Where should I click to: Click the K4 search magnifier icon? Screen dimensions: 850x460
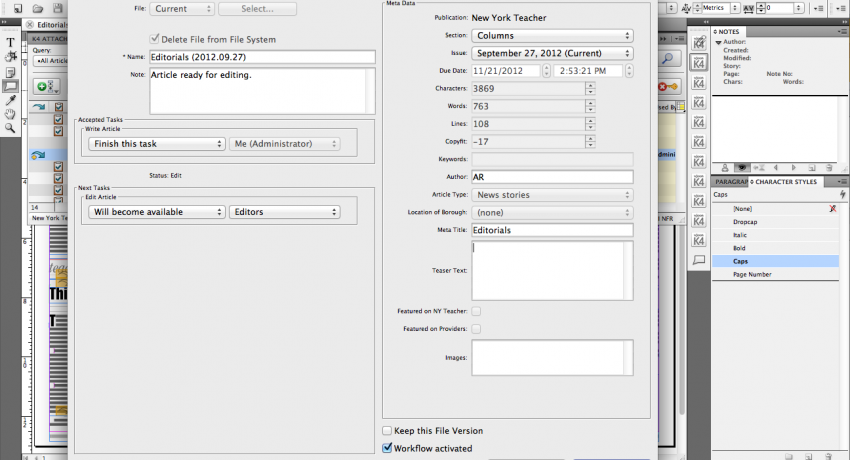(668, 59)
